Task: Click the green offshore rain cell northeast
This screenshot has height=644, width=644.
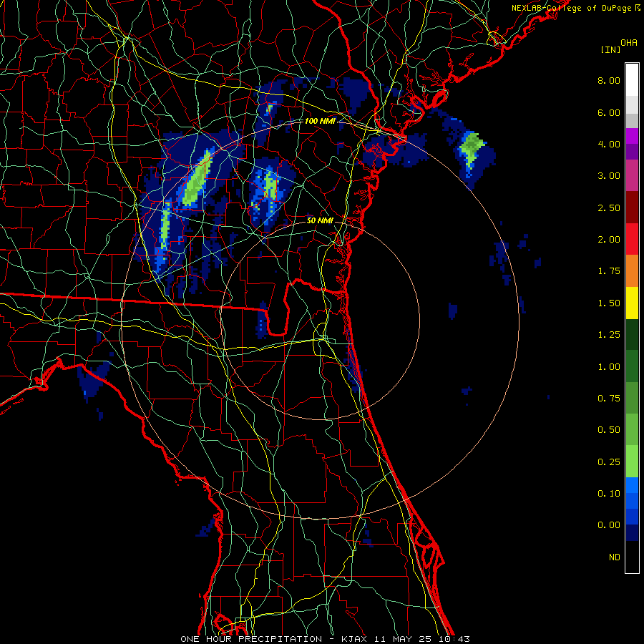Action: pyautogui.click(x=472, y=148)
